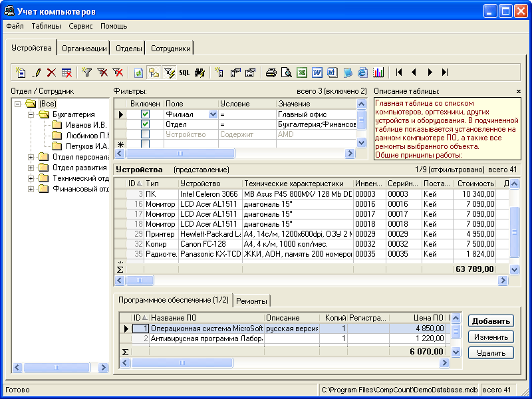Switch to the Сотрудники tab
Image resolution: width=532 pixels, height=399 pixels.
click(x=171, y=49)
